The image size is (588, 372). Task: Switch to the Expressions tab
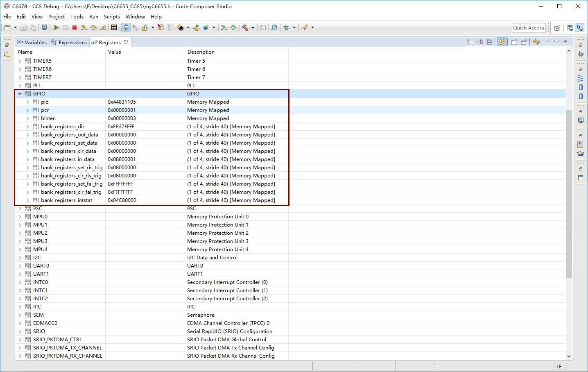[69, 42]
